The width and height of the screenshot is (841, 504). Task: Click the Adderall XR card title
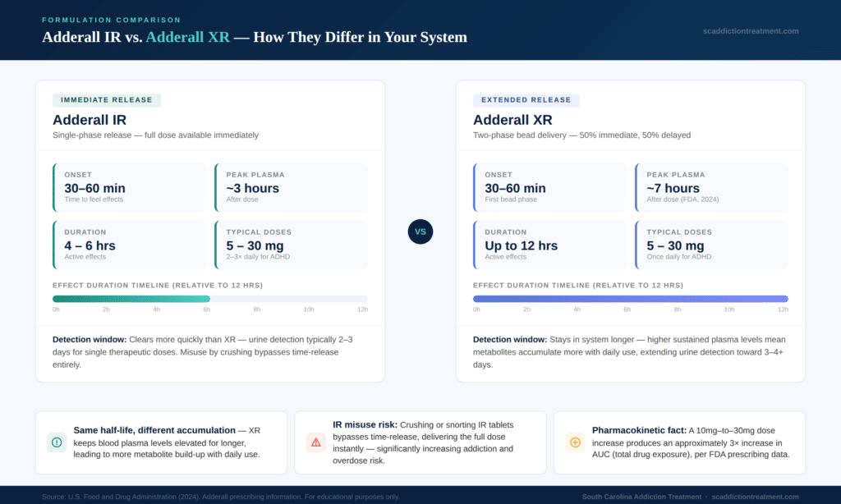(512, 120)
